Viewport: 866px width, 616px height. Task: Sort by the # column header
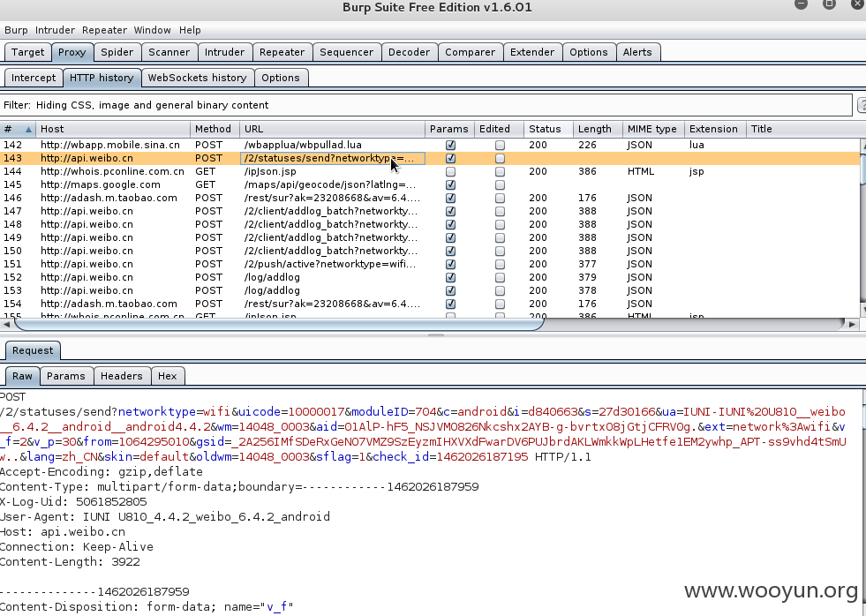tap(18, 129)
